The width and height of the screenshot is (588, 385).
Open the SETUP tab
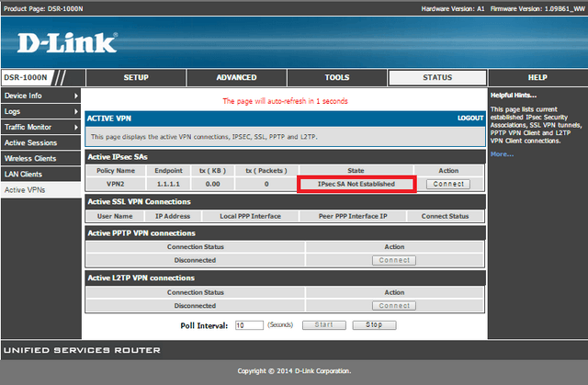click(x=136, y=77)
